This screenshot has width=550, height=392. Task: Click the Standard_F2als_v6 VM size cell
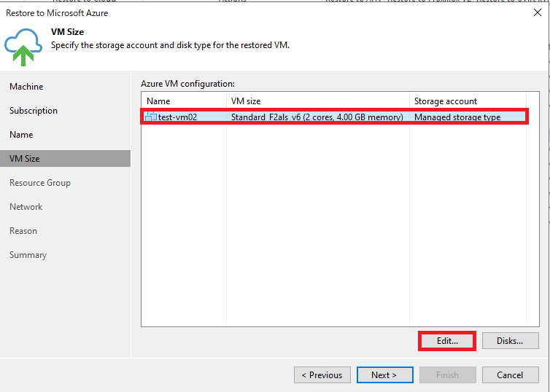pos(317,117)
